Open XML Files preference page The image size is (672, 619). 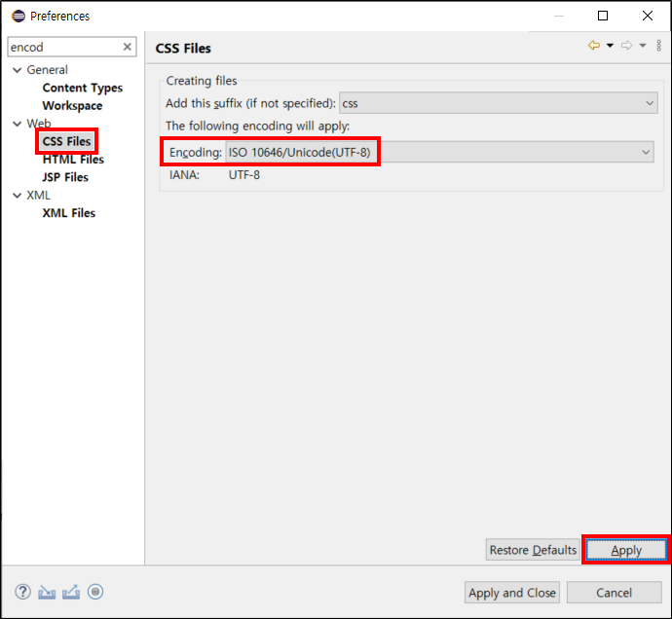point(68,213)
